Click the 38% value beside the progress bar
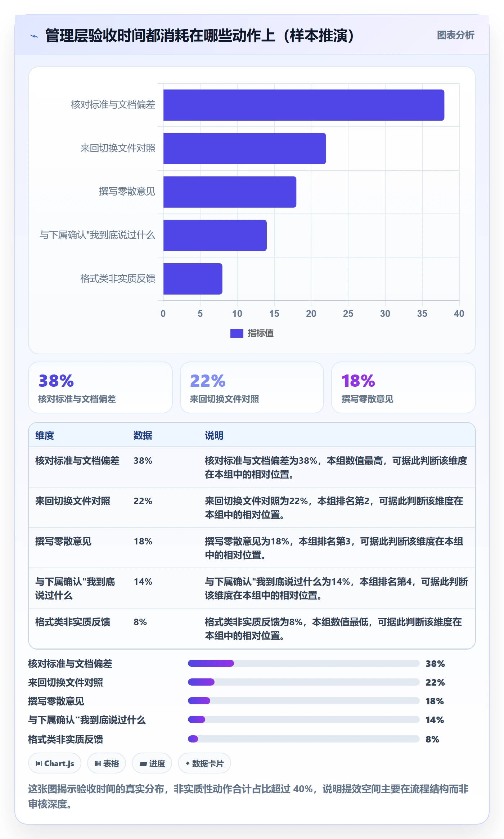The height and width of the screenshot is (839, 504). [435, 664]
